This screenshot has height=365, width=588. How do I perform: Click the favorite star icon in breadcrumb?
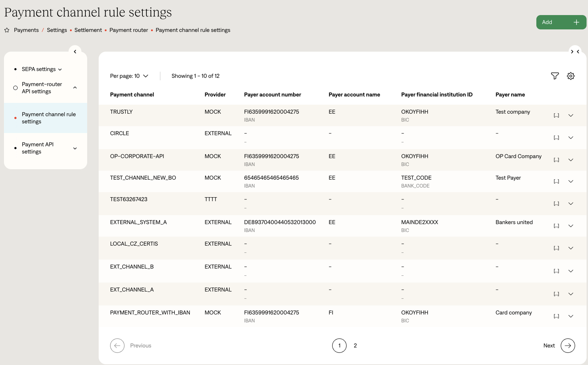(7, 30)
